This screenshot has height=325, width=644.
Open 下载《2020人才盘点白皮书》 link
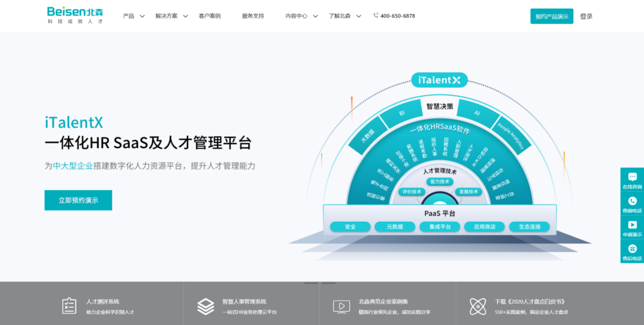pos(530,302)
